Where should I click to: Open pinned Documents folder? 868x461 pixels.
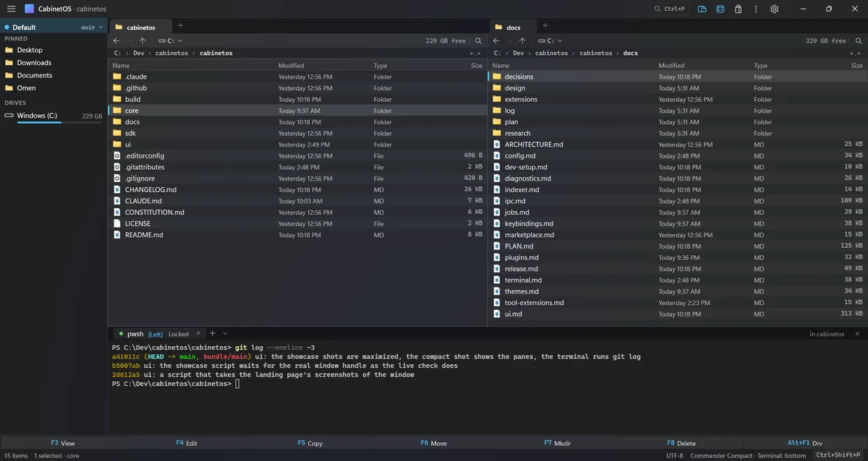point(34,75)
